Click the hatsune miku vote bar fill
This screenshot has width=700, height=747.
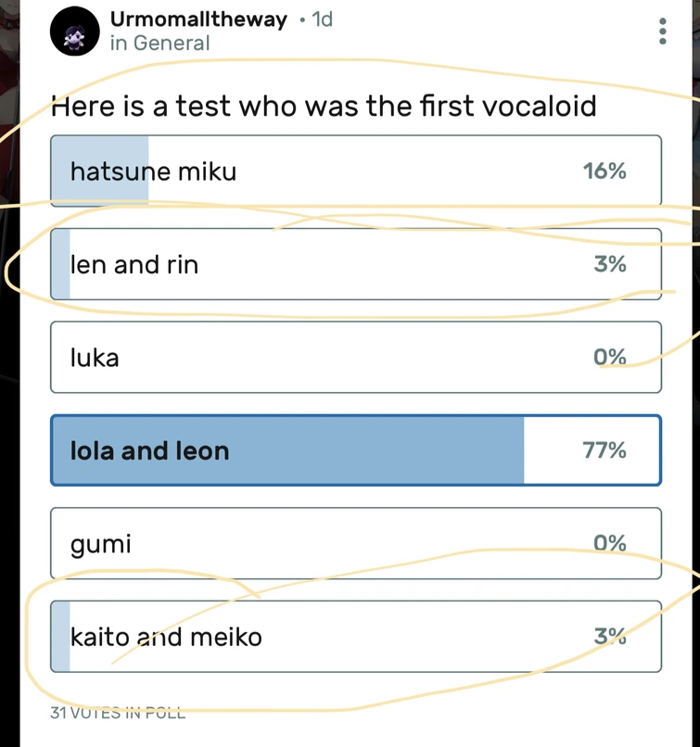click(x=100, y=171)
